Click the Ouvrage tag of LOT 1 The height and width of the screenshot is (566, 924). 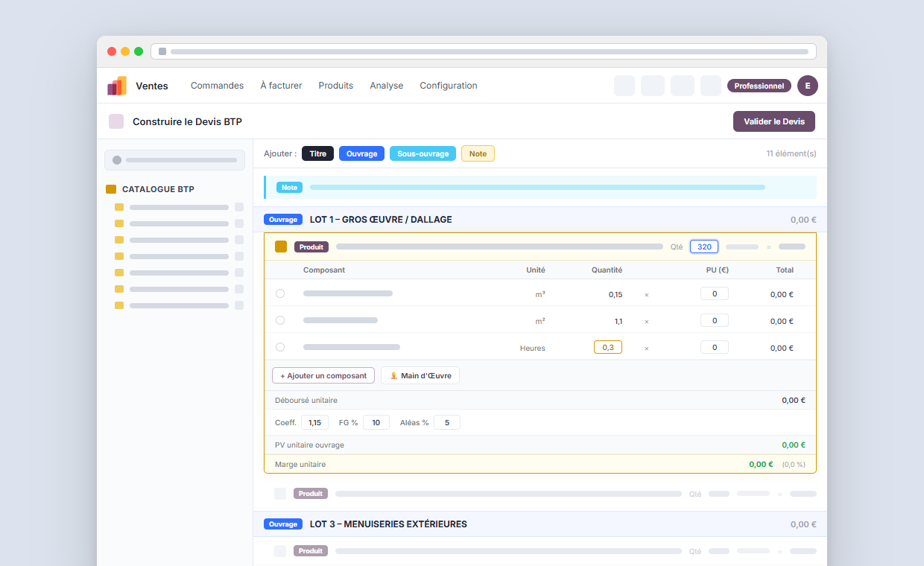tap(283, 220)
